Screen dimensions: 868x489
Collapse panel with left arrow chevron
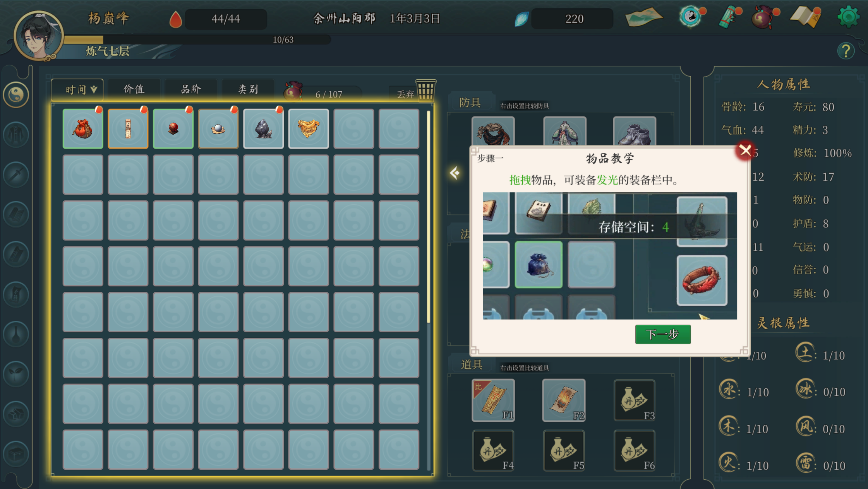click(455, 173)
